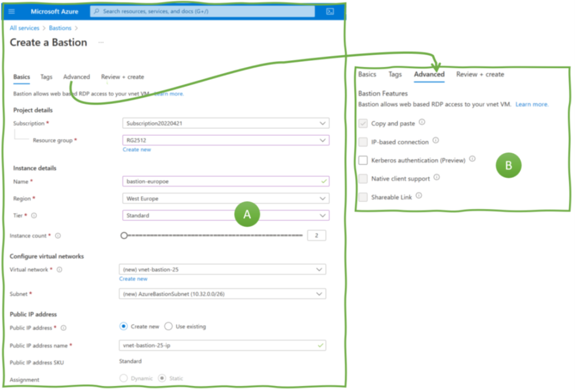Open the Advanced tab in the left form

[x=76, y=77]
